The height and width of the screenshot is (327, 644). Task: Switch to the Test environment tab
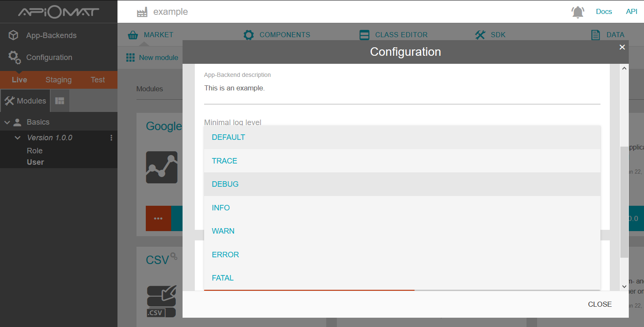coord(98,80)
